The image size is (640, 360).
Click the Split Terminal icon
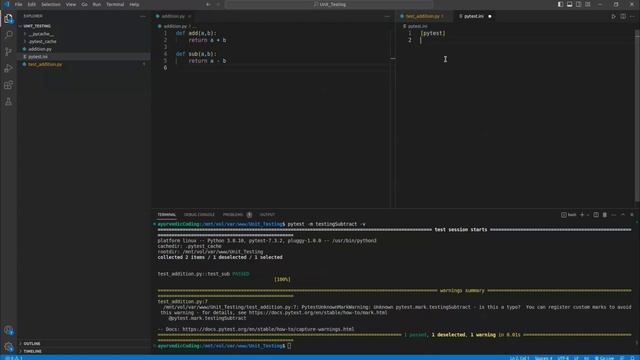[596, 215]
